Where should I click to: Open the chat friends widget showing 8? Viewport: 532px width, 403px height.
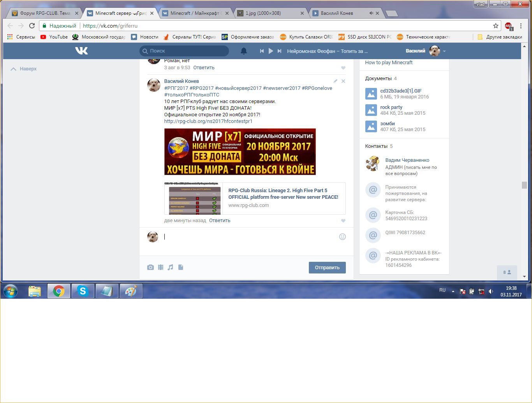507,272
